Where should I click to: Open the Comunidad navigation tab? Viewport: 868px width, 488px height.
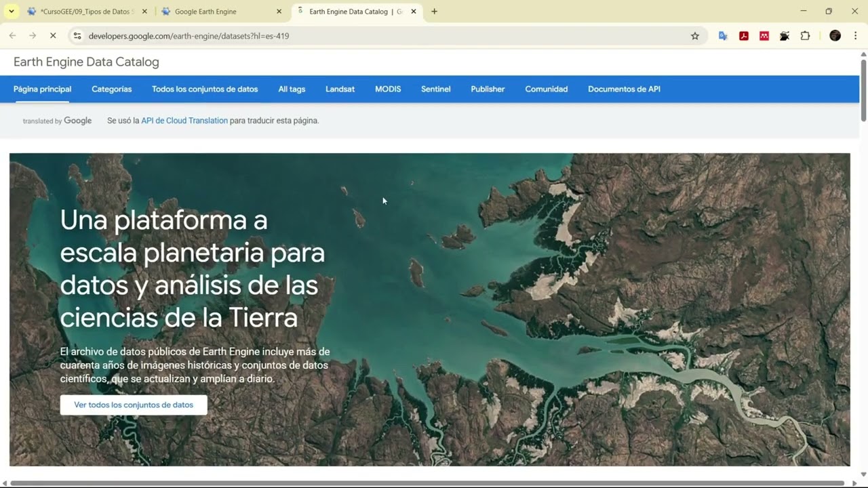(547, 89)
